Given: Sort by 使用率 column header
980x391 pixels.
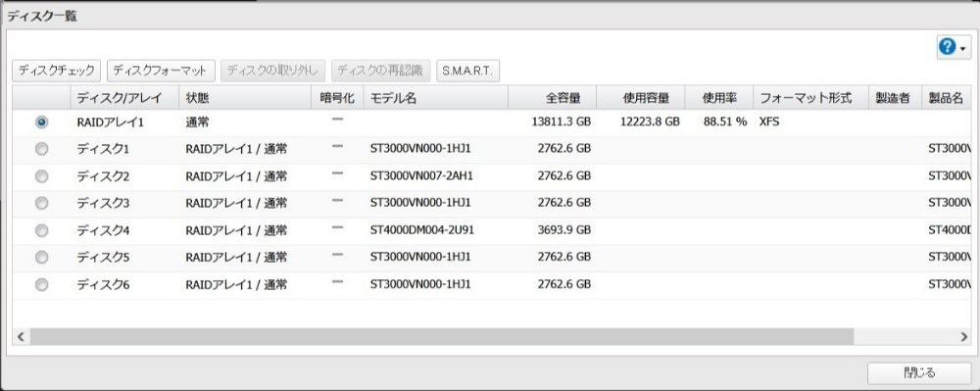Looking at the screenshot, I should coord(719,97).
